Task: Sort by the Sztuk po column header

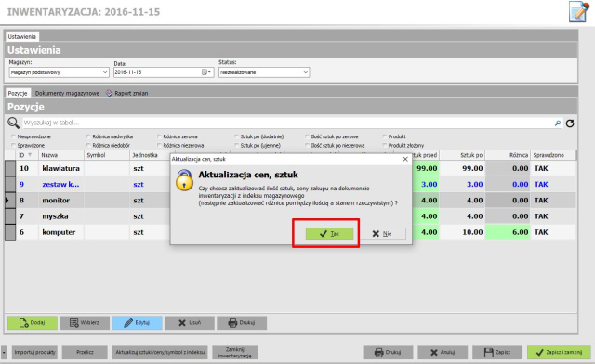Action: click(462, 155)
